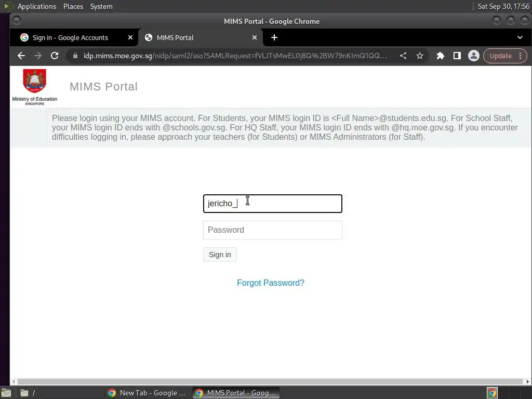Open the file manager taskbar folder icon
532x399 pixels.
click(24, 393)
